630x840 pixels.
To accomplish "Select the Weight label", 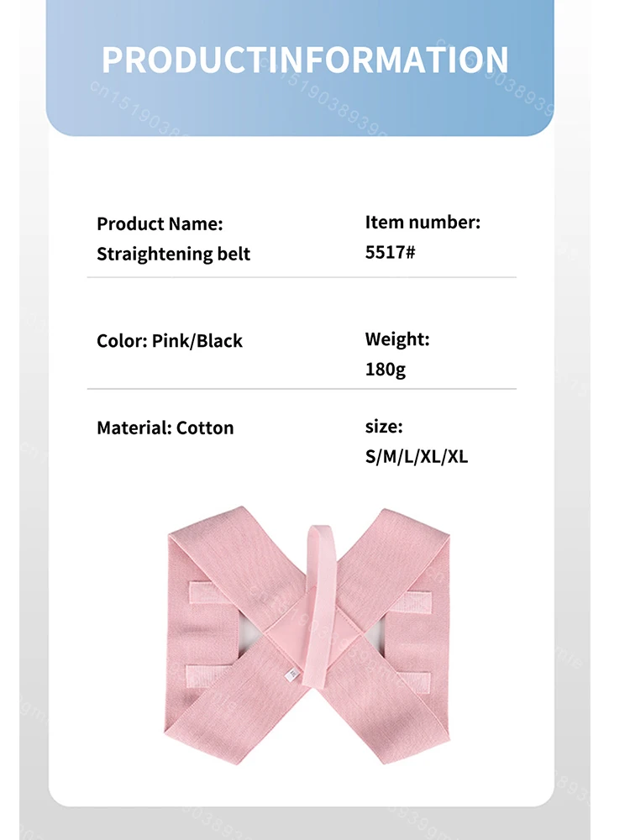I will point(397,339).
